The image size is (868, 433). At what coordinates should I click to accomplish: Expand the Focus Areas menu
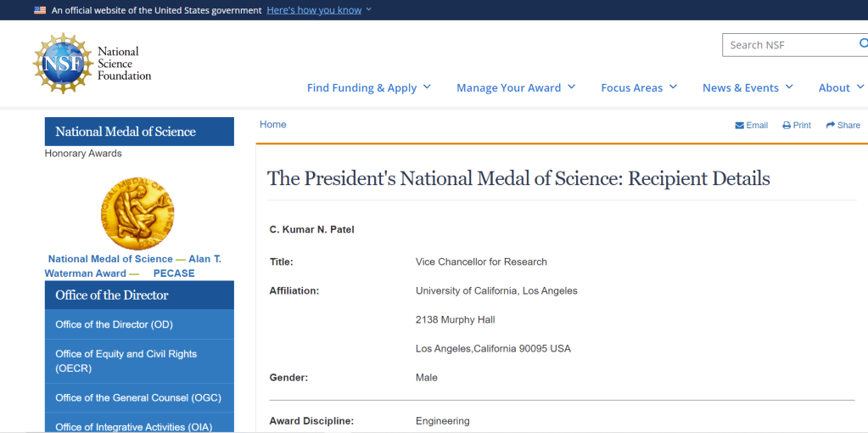pos(638,87)
